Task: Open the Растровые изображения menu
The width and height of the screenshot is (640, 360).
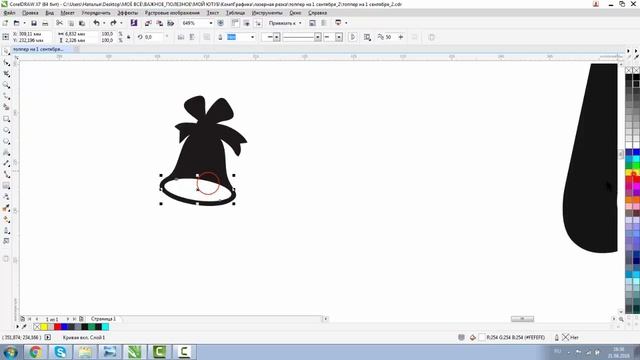Action: (172, 13)
